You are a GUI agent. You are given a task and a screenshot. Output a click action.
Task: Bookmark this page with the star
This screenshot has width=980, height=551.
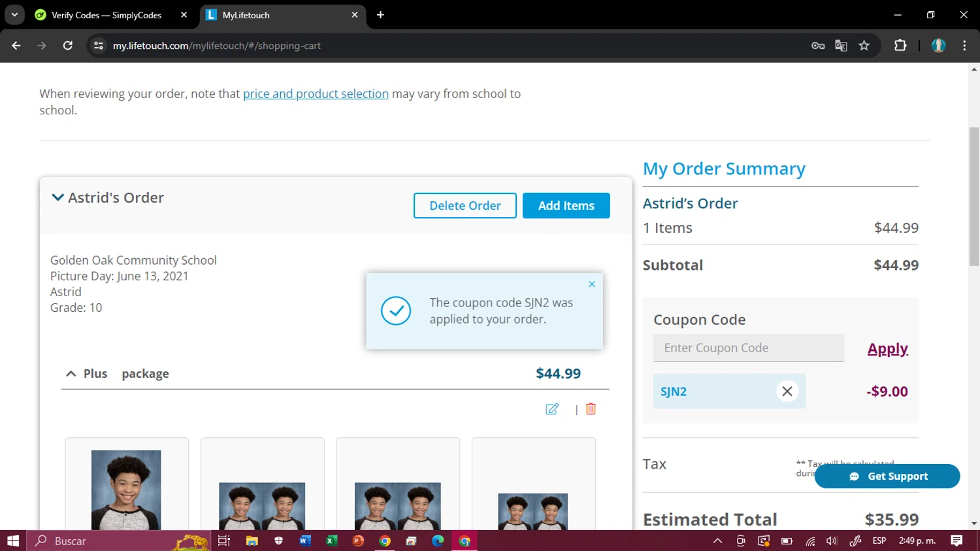[x=864, y=46]
